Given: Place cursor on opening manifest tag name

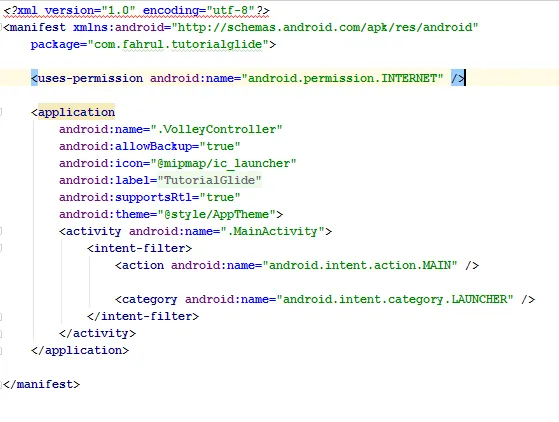Looking at the screenshot, I should (38, 27).
